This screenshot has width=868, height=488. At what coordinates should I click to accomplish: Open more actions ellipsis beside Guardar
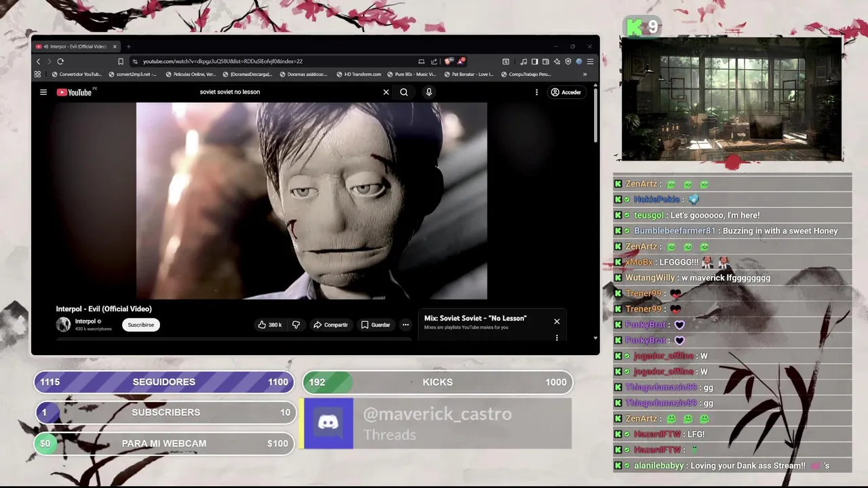[x=406, y=325]
